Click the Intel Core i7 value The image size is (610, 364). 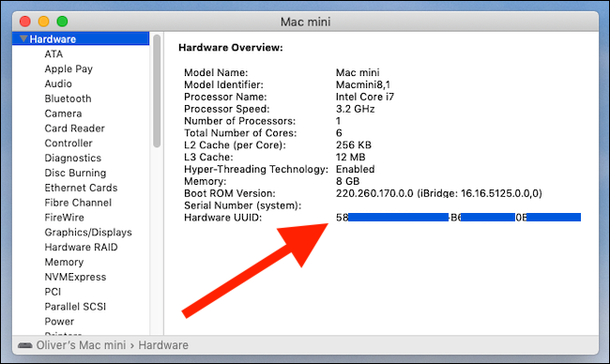click(365, 97)
